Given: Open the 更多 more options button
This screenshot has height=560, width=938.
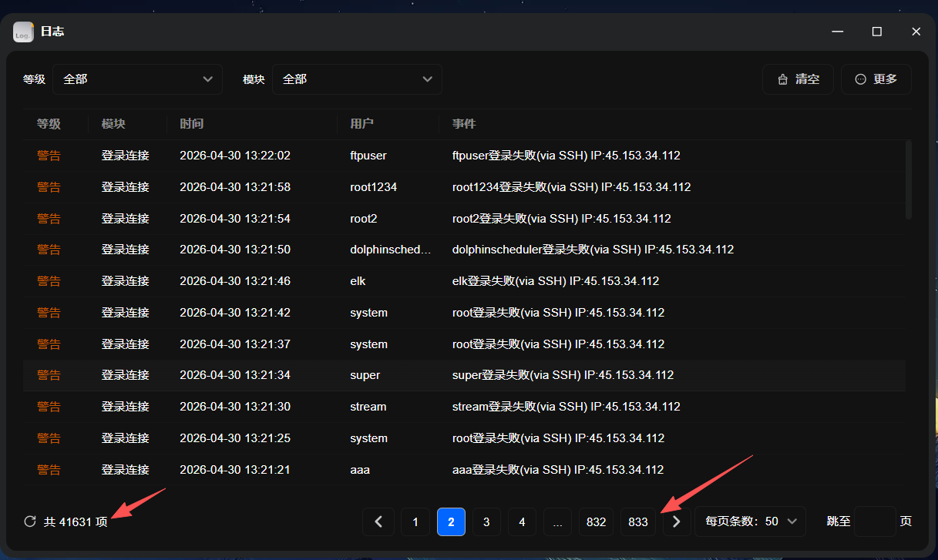Looking at the screenshot, I should (876, 79).
